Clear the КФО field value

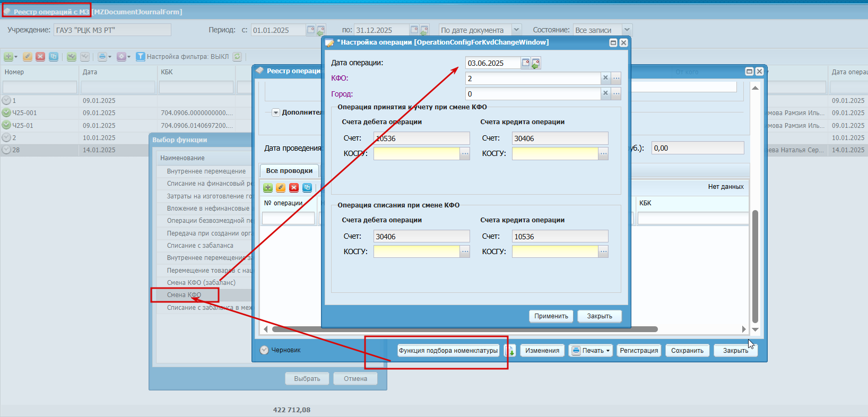605,78
